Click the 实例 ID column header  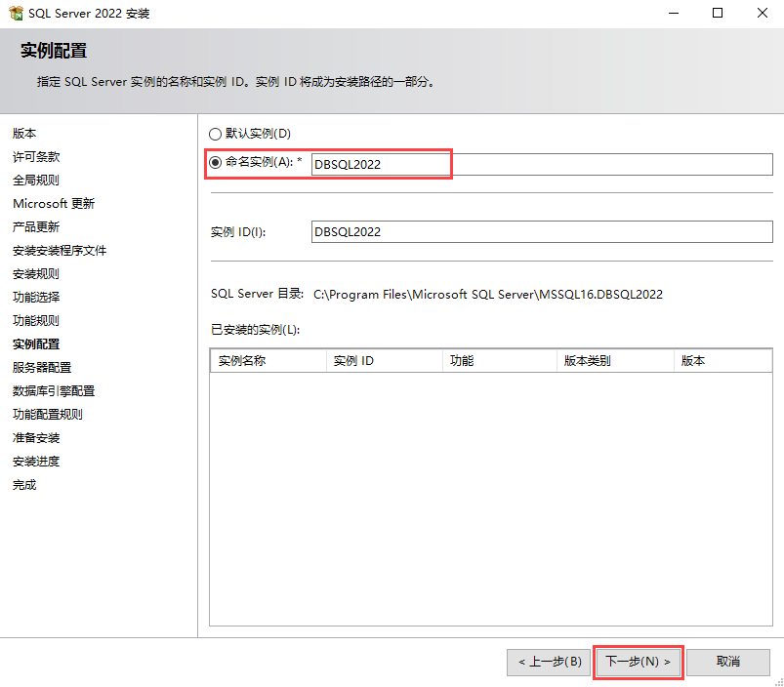pyautogui.click(x=384, y=361)
